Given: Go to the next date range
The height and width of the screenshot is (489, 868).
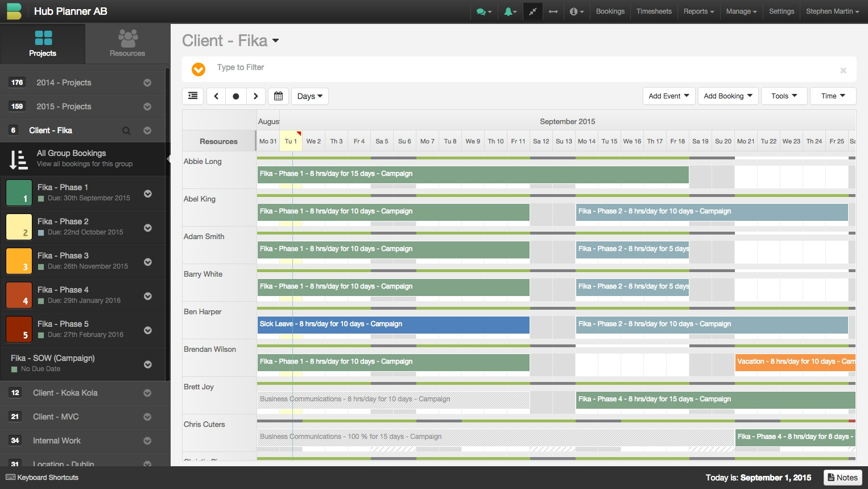Looking at the screenshot, I should 256,96.
